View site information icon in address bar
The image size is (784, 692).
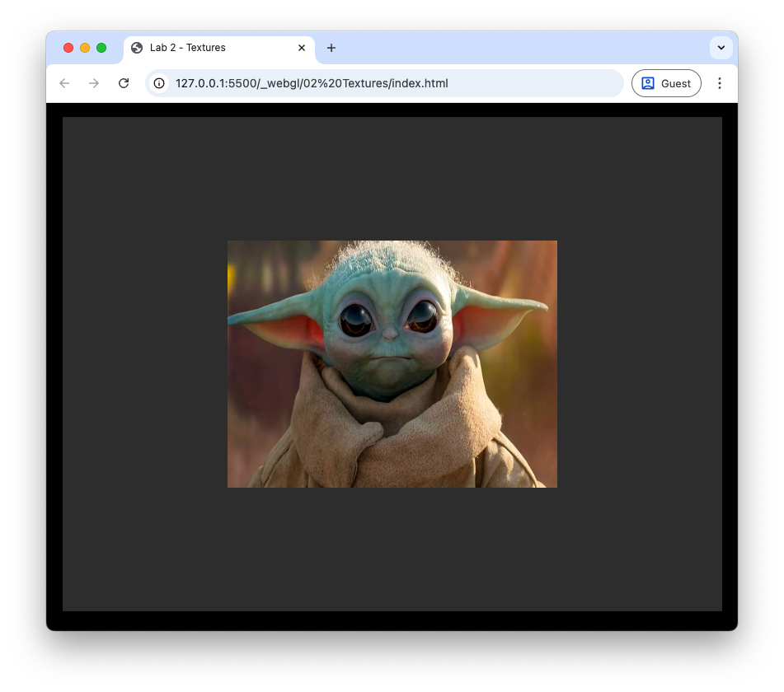159,83
